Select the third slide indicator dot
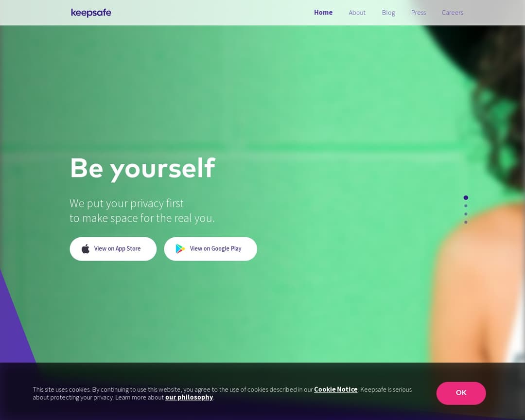This screenshot has width=525, height=420. click(x=466, y=214)
